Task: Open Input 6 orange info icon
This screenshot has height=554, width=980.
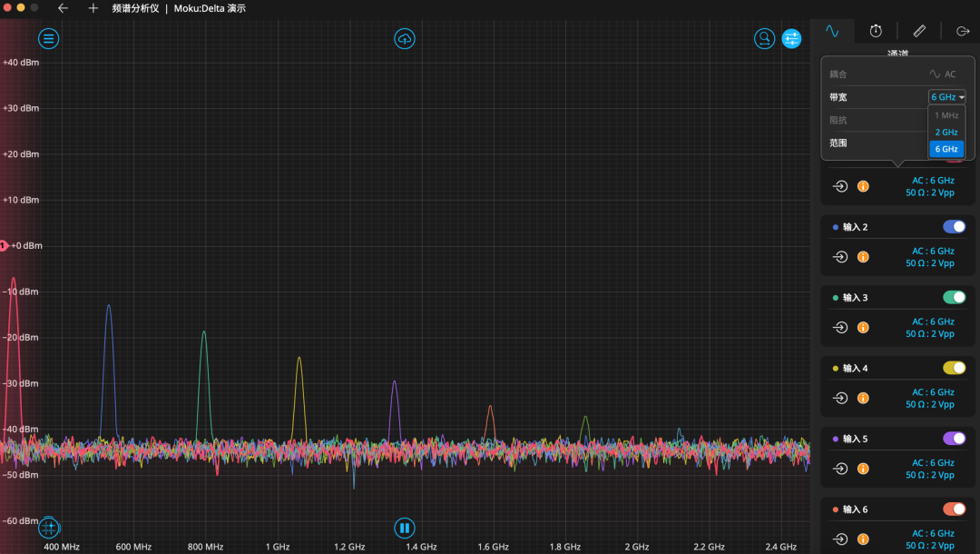Action: pos(863,539)
